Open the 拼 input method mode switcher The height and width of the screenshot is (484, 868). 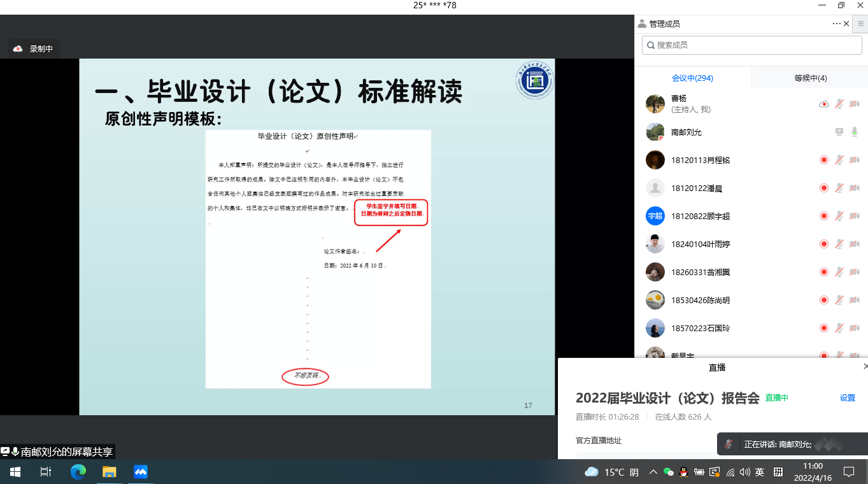click(x=778, y=472)
